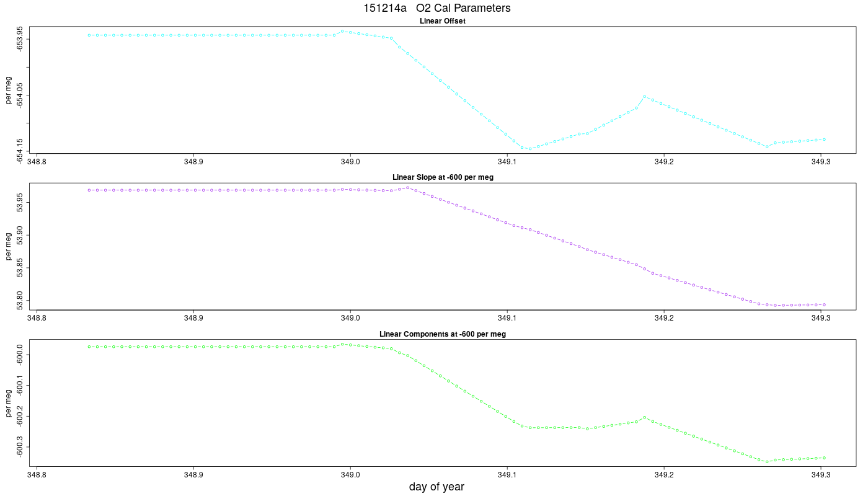This screenshot has width=868, height=496.
Task: Click the -600.2 y-axis tick label
Action: (20, 416)
